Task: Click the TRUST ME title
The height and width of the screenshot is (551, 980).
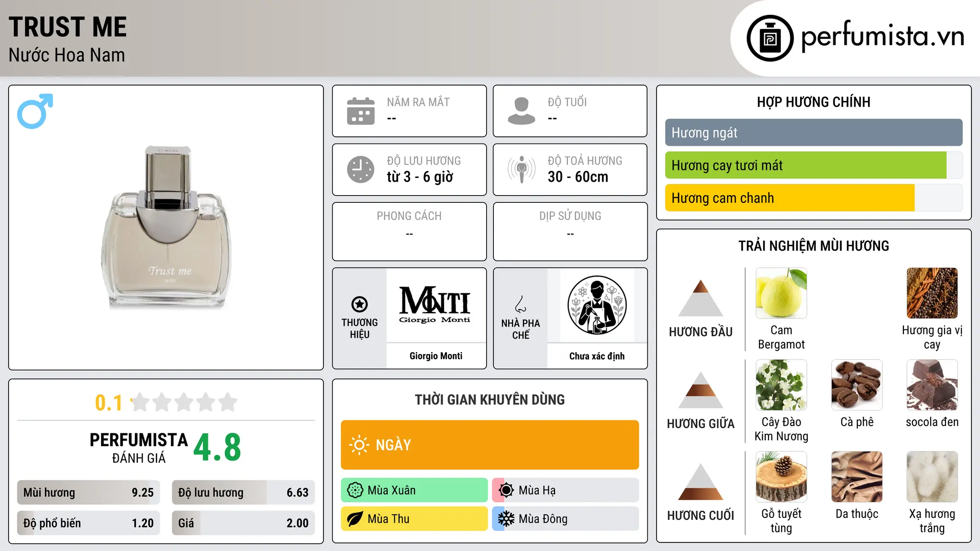Action: point(68,27)
